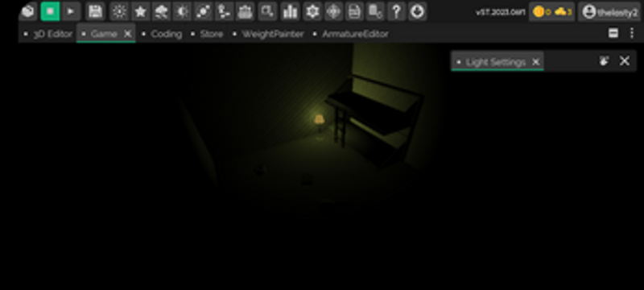
Task: Open the bar chart statistics icon
Action: 290,11
